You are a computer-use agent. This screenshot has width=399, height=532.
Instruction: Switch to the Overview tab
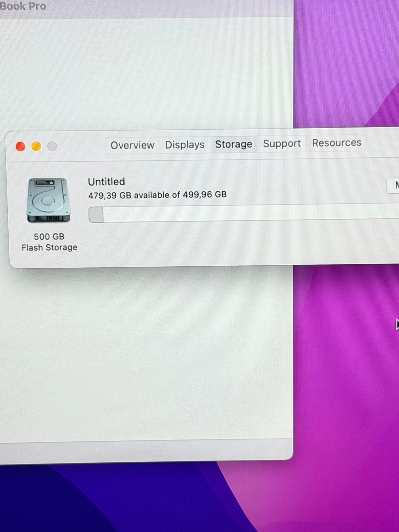pyautogui.click(x=132, y=145)
